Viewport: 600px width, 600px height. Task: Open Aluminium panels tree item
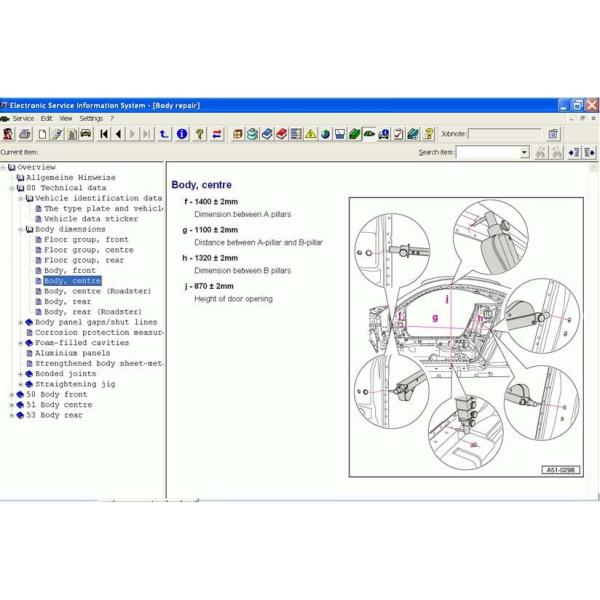tap(72, 353)
